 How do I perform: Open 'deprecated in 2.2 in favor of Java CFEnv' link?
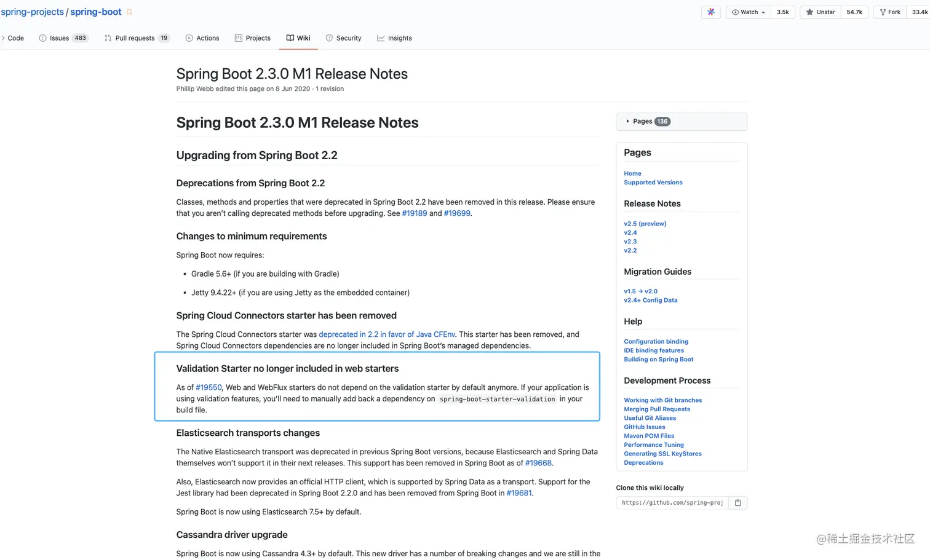tap(387, 334)
